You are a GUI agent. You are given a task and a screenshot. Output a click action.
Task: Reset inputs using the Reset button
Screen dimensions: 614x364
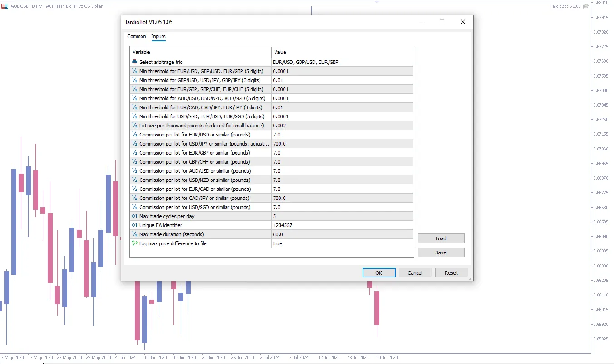click(x=451, y=273)
